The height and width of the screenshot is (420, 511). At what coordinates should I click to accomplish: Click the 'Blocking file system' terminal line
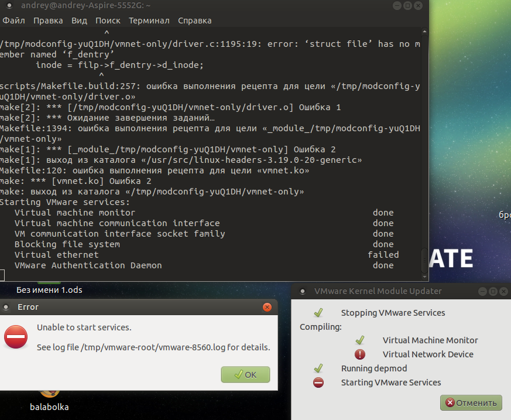(x=67, y=244)
